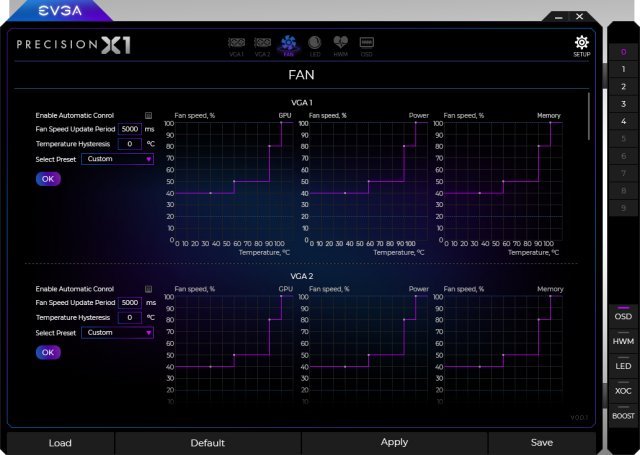Toggle BOOST in the right sidebar
Image resolution: width=640 pixels, height=455 pixels.
(623, 416)
